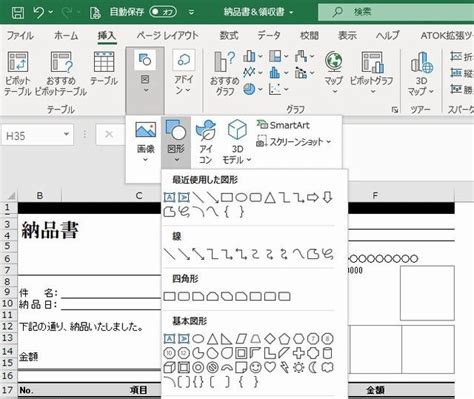
Task: Select the down arrow shape in recent shapes
Action: 327,197
